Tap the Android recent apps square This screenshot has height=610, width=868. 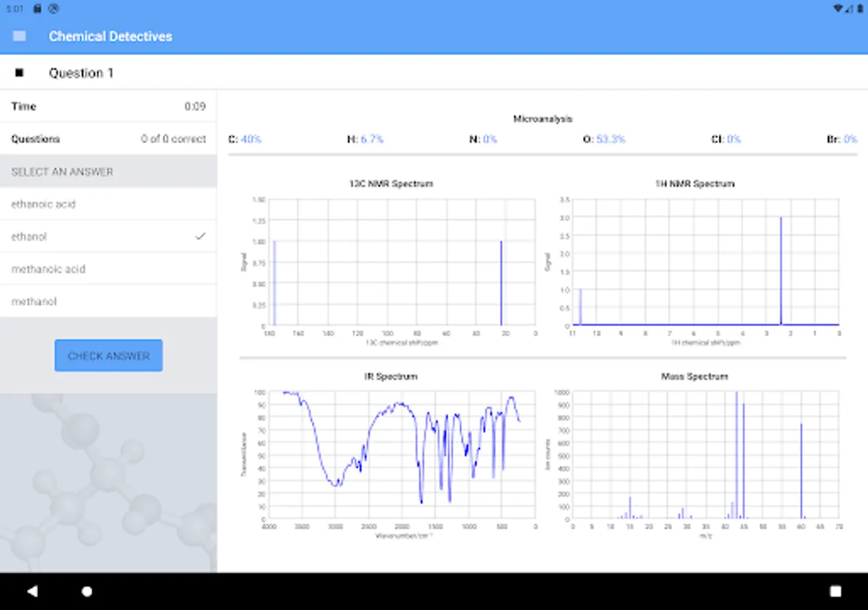[835, 591]
